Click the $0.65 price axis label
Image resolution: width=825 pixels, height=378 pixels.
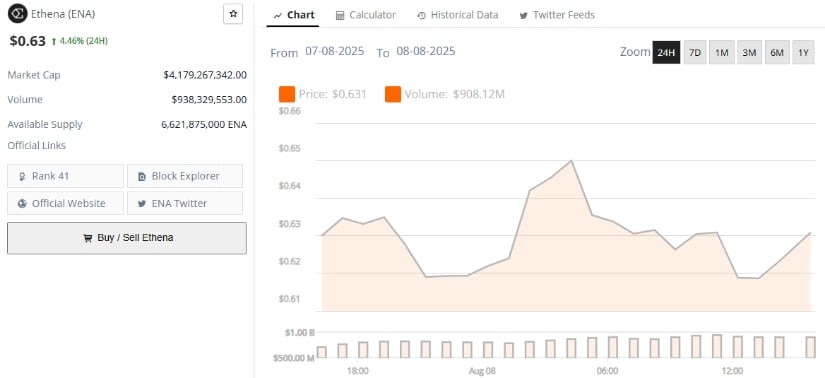[x=289, y=148]
